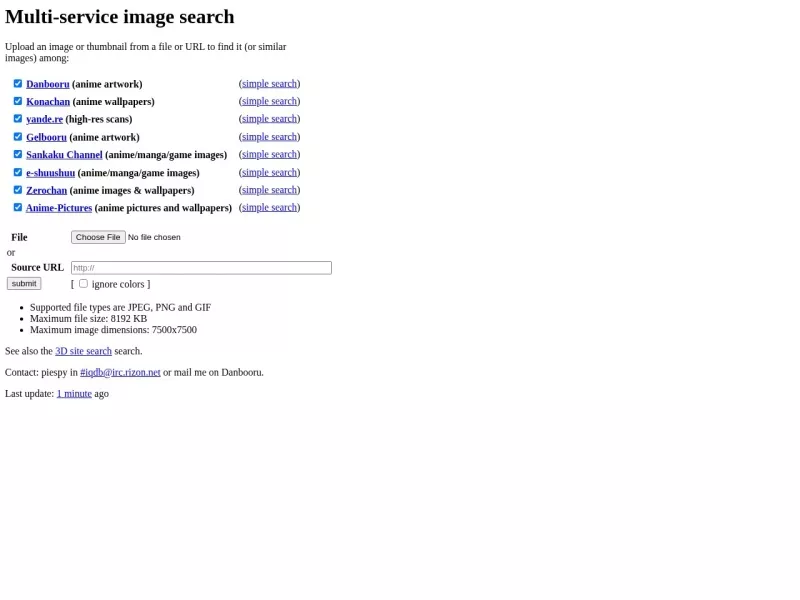Click the #iqdb@irc.rizon.net contact link
Viewport: 800px width, 600px height.
click(120, 372)
